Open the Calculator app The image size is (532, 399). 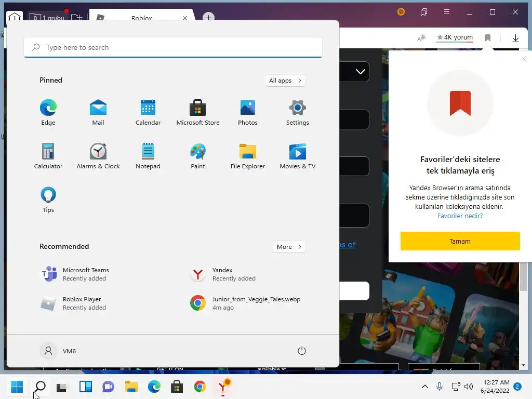pyautogui.click(x=48, y=156)
